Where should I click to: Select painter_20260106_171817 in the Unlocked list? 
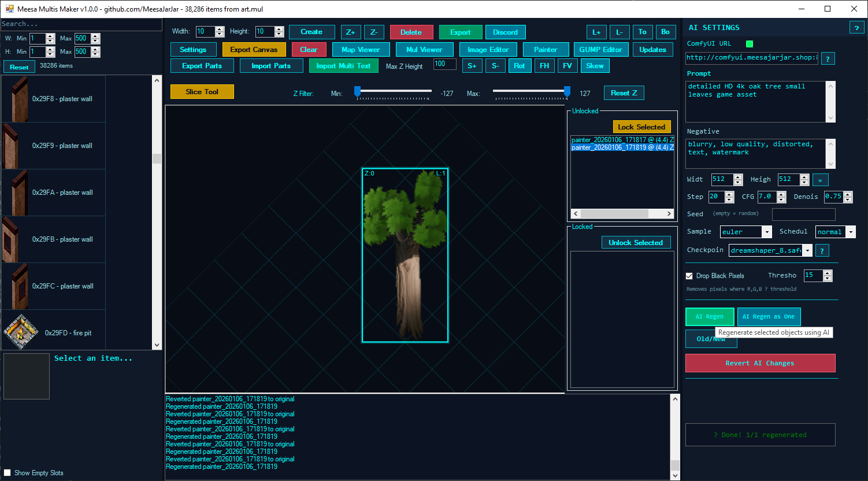point(622,140)
